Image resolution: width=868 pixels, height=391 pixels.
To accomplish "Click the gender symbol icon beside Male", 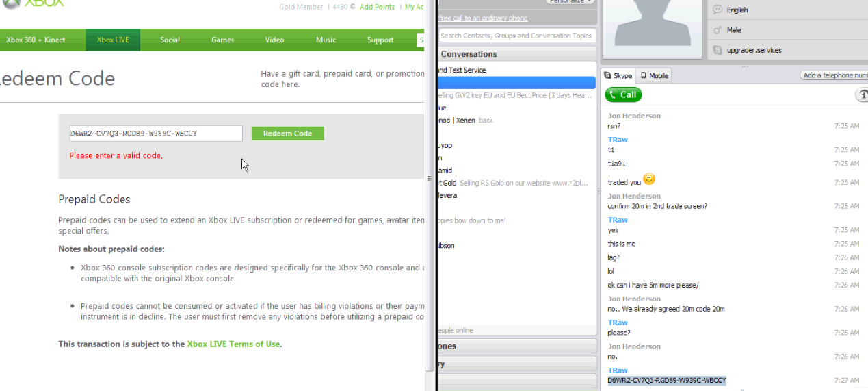I will 718,30.
